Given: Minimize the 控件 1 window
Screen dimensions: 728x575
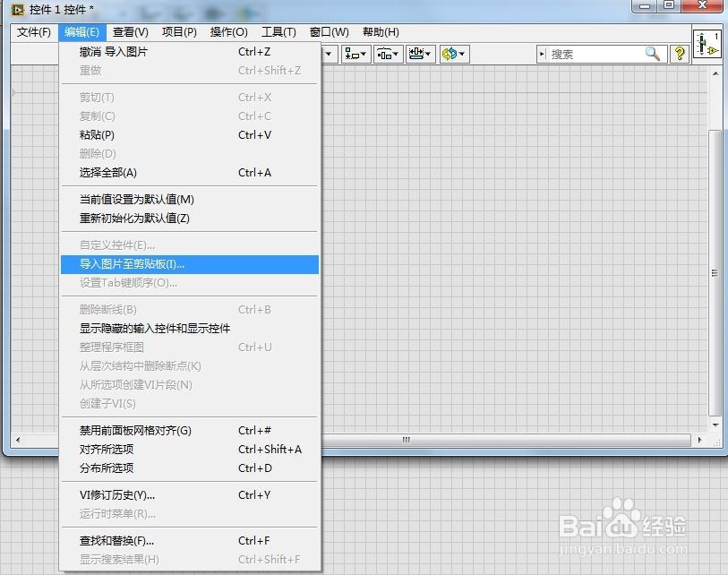Looking at the screenshot, I should coord(645,6).
